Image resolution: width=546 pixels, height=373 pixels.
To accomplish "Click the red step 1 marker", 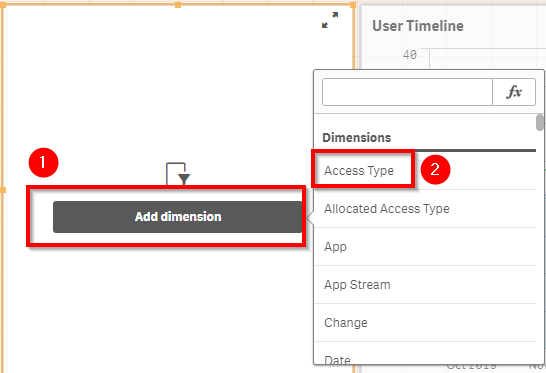I will pos(44,163).
